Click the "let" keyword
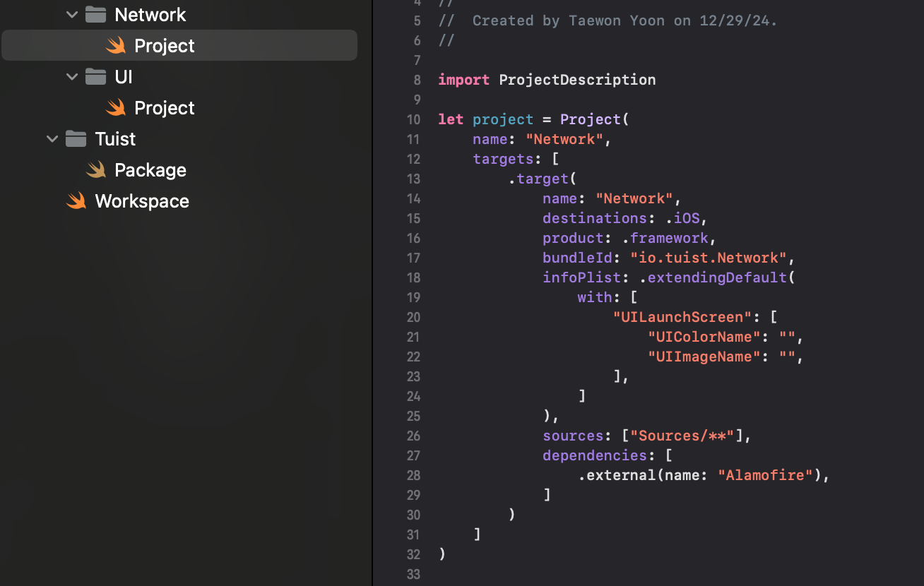924x586 pixels. (451, 119)
